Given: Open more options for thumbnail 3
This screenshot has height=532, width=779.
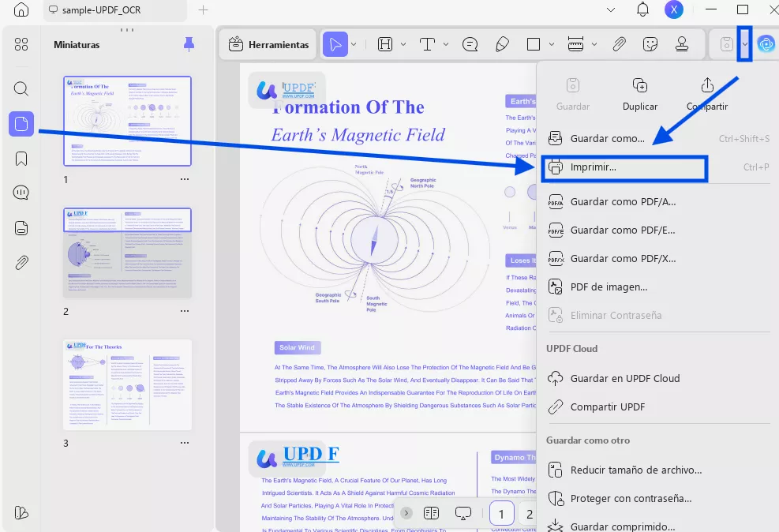Looking at the screenshot, I should click(185, 443).
